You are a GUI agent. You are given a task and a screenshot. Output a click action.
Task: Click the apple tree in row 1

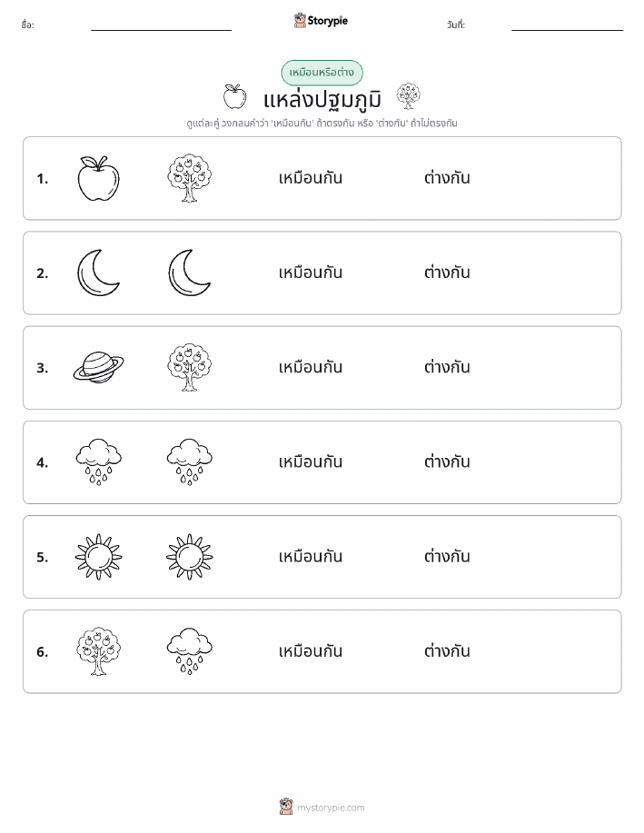(x=190, y=178)
